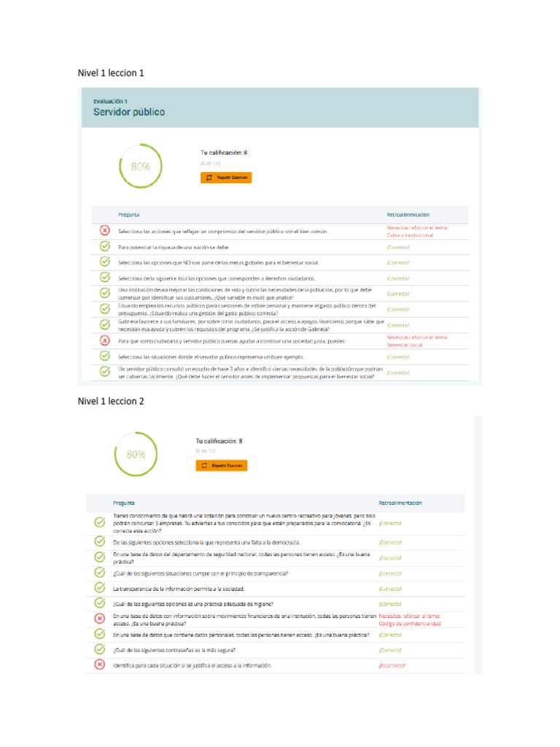The image size is (560, 747).
Task: Click green check beside 'derechos ciudadanos' question
Action: (x=105, y=277)
